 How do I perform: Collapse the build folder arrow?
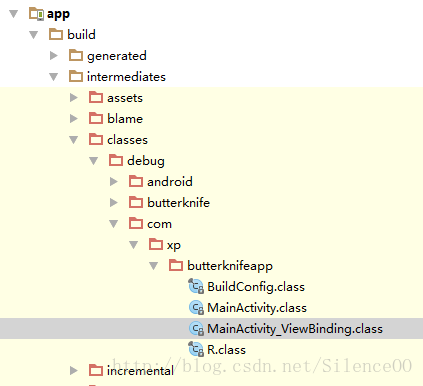pos(34,35)
